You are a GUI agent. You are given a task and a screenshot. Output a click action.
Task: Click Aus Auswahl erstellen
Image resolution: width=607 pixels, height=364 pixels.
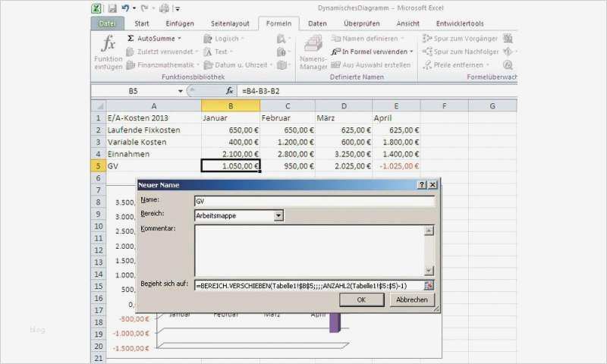[371, 65]
